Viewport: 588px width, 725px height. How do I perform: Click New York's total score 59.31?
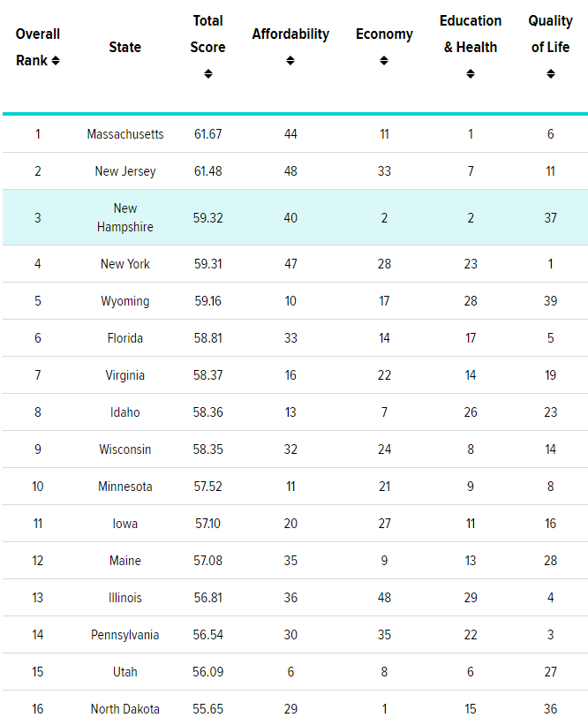pos(208,264)
